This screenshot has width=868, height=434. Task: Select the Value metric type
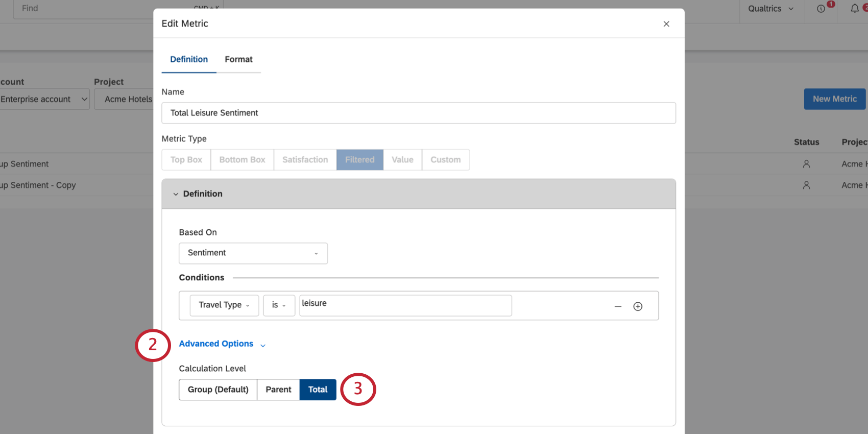point(403,160)
